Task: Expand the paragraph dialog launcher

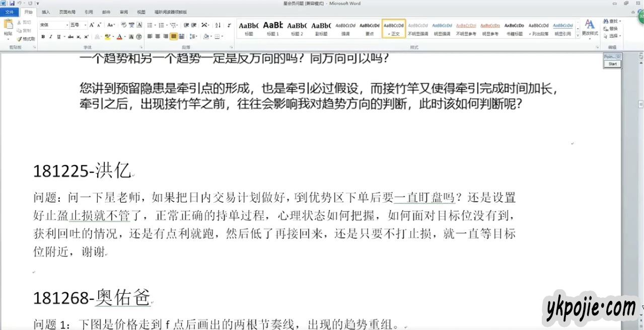Action: (x=231, y=47)
